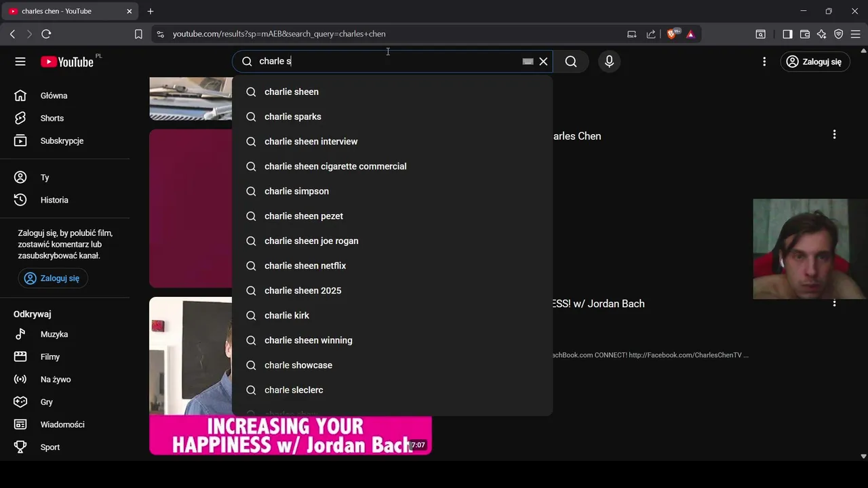
Task: Close the 'charles chen - YouTube' tab
Action: point(129,12)
